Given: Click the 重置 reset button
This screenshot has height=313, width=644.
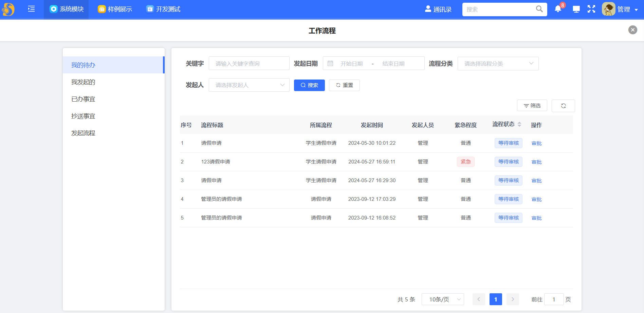Looking at the screenshot, I should click(x=344, y=85).
